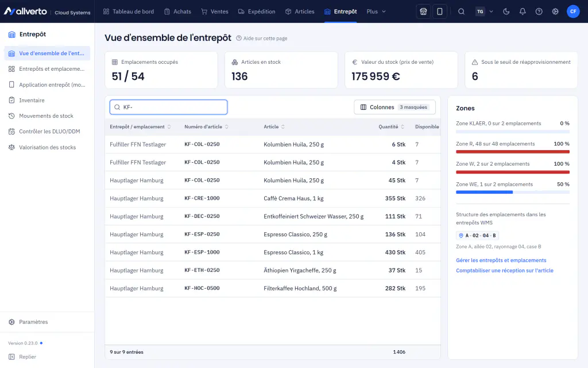Viewport: 588px width, 368px height.
Task: Open Application entrepôt mobile sidebar item
Action: point(47,85)
